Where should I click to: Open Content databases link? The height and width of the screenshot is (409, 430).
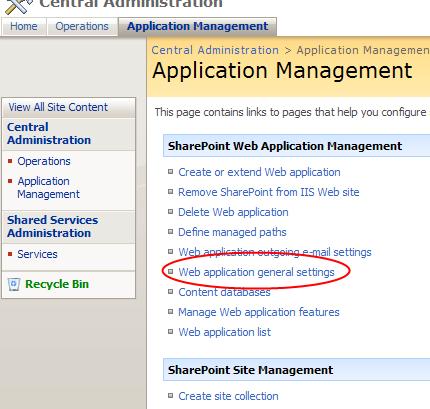(x=224, y=292)
